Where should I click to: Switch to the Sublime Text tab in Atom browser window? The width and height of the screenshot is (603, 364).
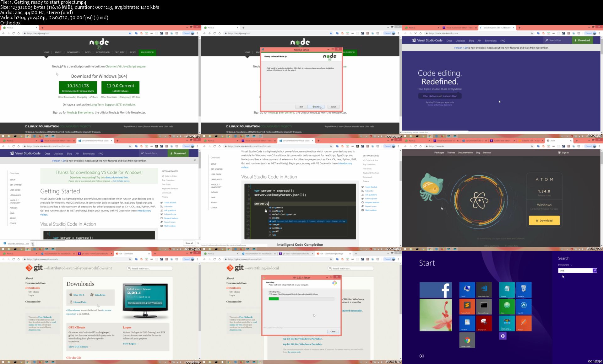pos(530,141)
